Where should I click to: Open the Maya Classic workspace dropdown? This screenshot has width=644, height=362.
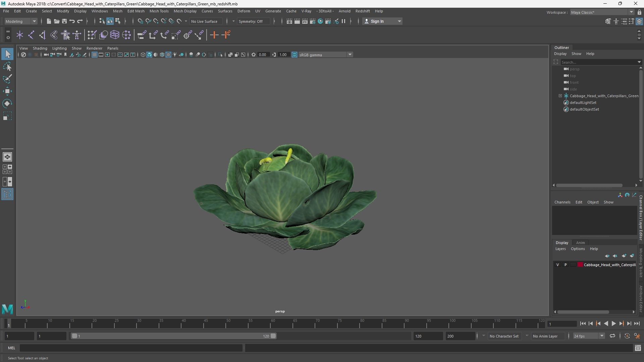602,12
